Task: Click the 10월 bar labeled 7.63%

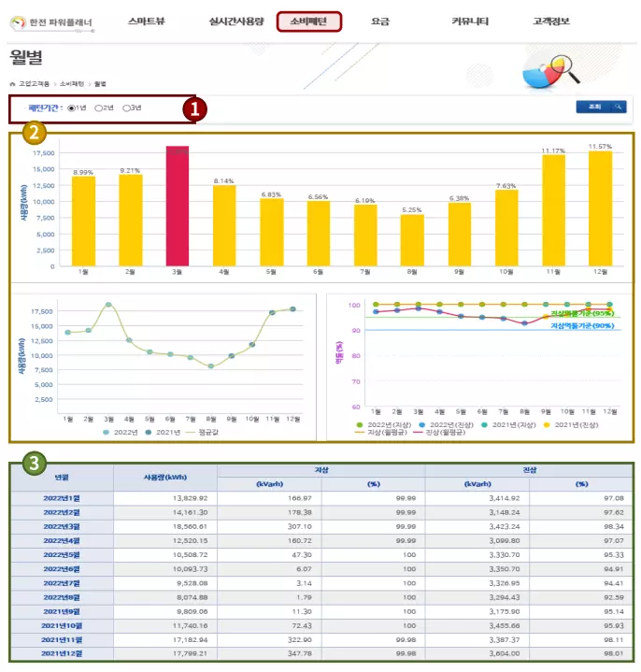Action: (x=506, y=228)
